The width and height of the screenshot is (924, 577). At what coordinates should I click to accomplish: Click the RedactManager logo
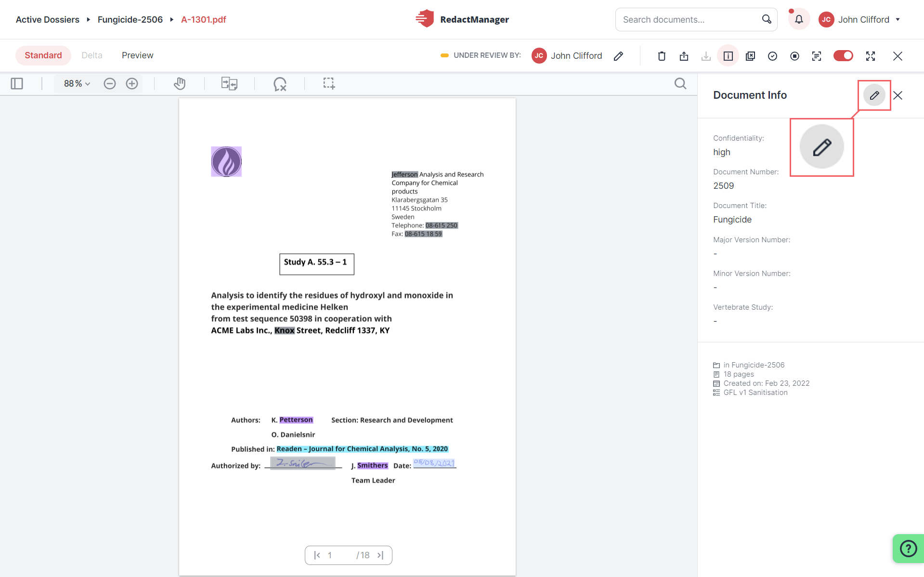click(x=462, y=19)
